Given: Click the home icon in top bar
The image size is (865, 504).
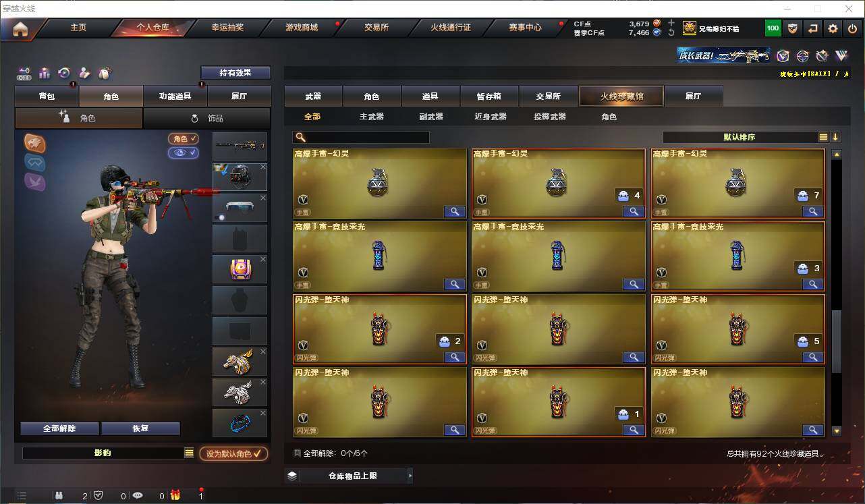Looking at the screenshot, I should coord(20,29).
